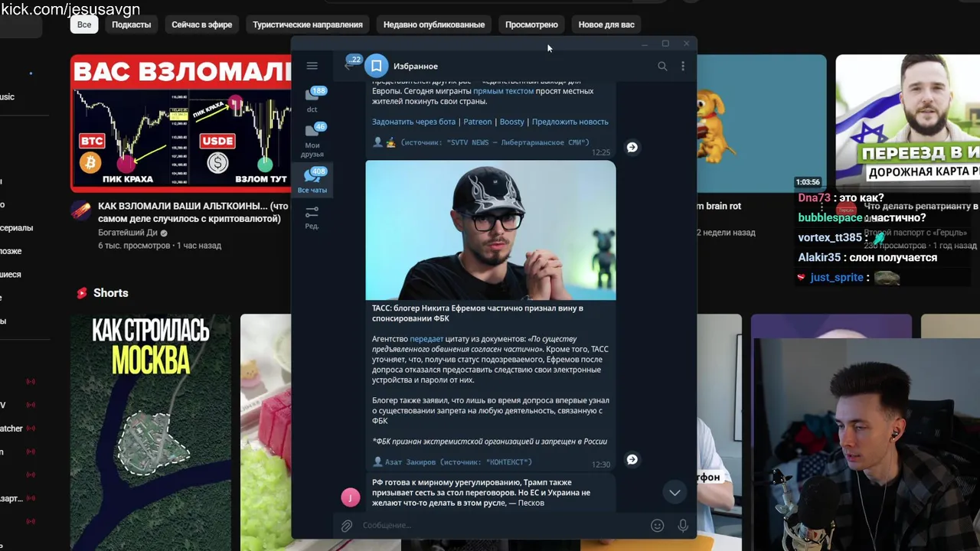Open the Переезд в Израиль video thumbnail
Viewport: 980px width, 551px height.
coord(907,122)
